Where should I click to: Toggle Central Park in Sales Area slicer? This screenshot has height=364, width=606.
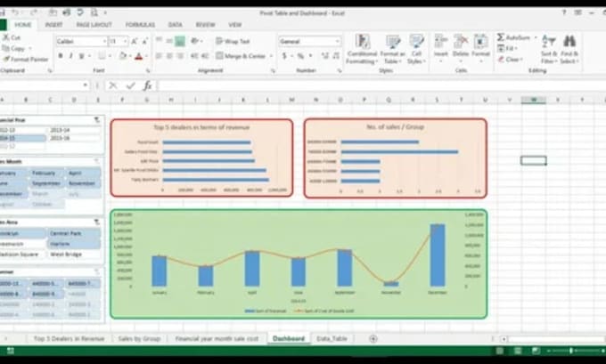pyautogui.click(x=74, y=233)
